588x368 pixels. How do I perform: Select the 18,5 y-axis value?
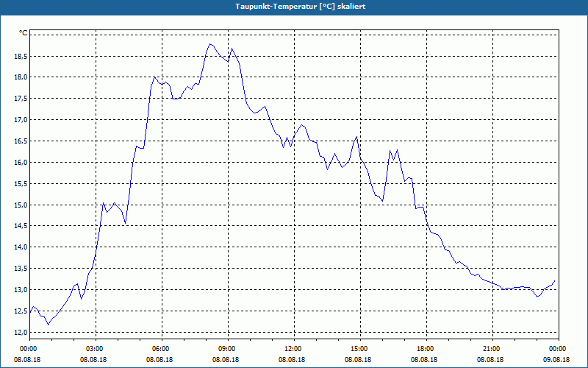tap(20, 57)
